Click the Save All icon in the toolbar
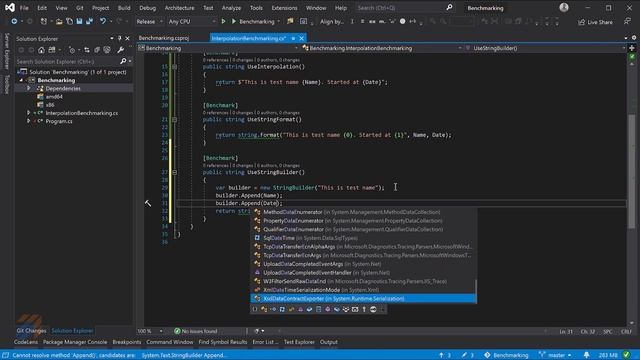Image resolution: width=640 pixels, height=360 pixels. click(89, 21)
